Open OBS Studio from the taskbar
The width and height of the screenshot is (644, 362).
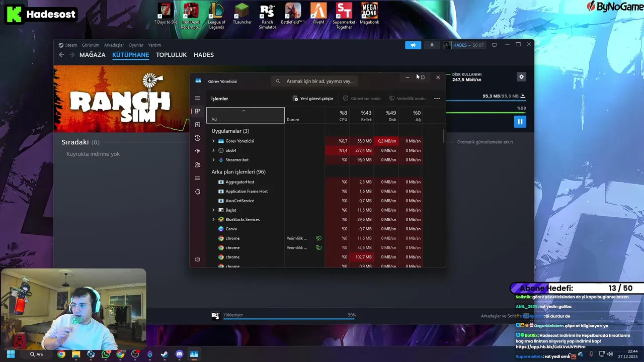135,354
